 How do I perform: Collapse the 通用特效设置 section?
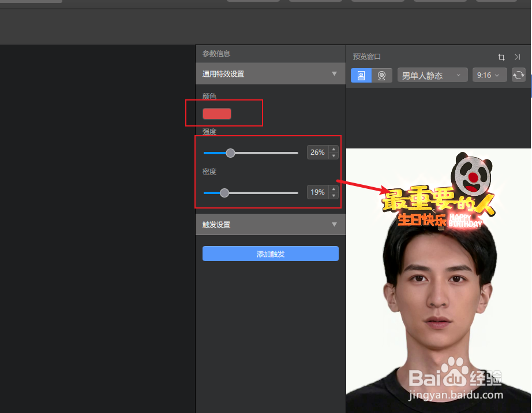coord(334,74)
